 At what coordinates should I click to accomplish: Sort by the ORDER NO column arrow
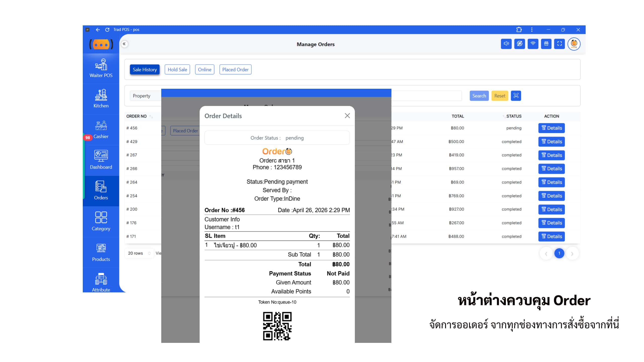[x=151, y=116]
